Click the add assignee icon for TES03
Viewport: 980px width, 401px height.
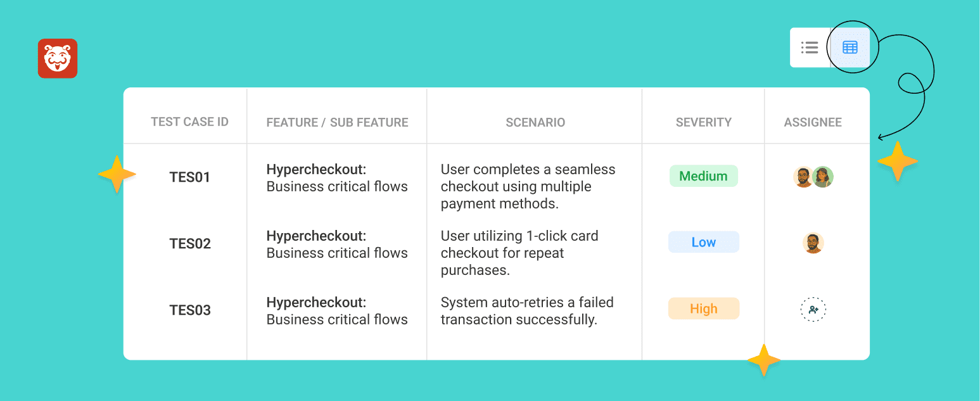813,310
